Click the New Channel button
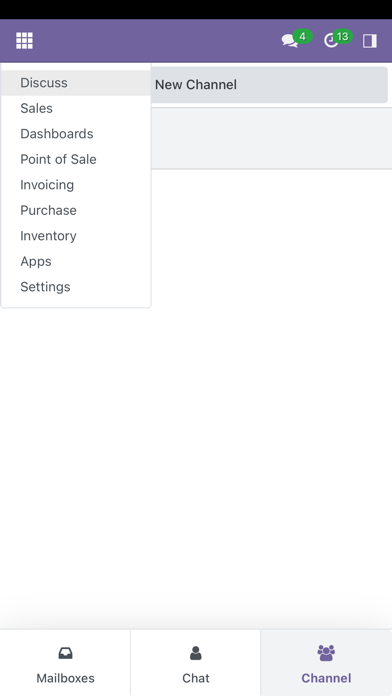This screenshot has height=696, width=392. (269, 85)
